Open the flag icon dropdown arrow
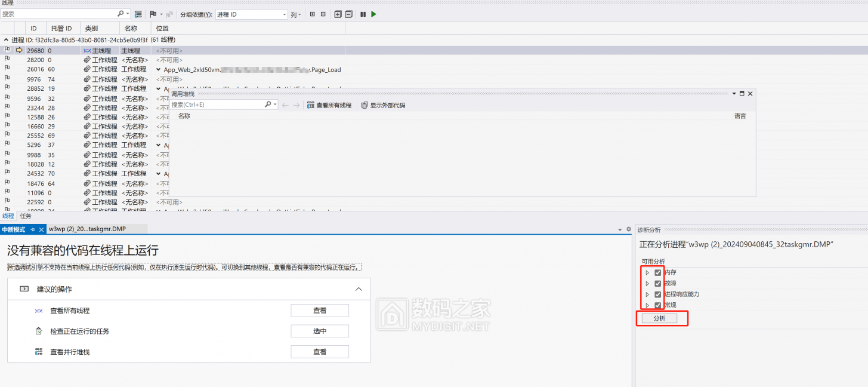868x387 pixels. point(161,14)
